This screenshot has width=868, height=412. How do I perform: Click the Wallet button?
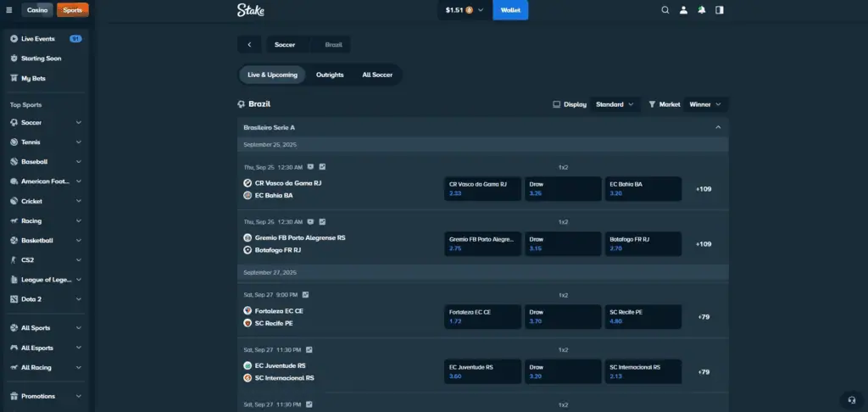[x=510, y=10]
